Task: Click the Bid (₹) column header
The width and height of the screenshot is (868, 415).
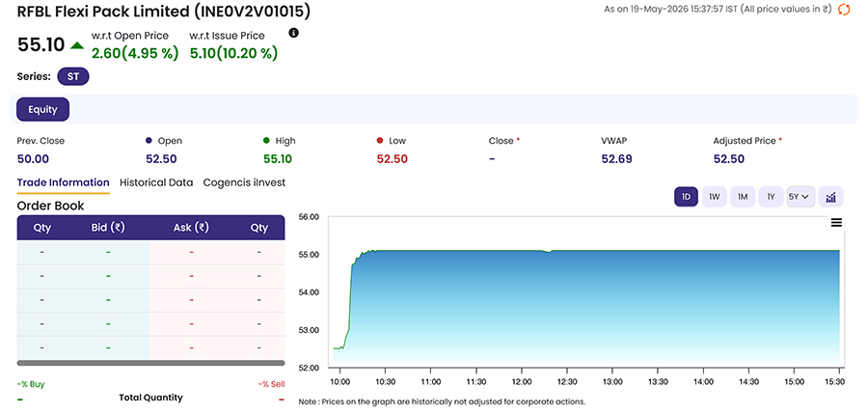Action: pos(107,227)
